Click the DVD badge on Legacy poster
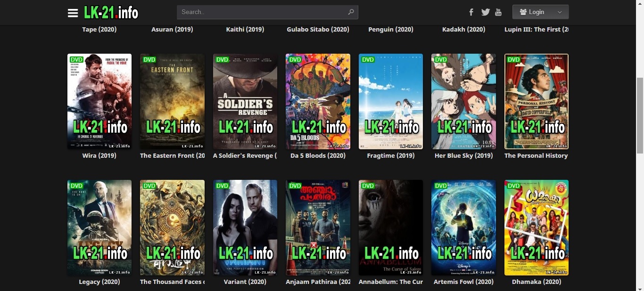The height and width of the screenshot is (291, 644). 76,186
